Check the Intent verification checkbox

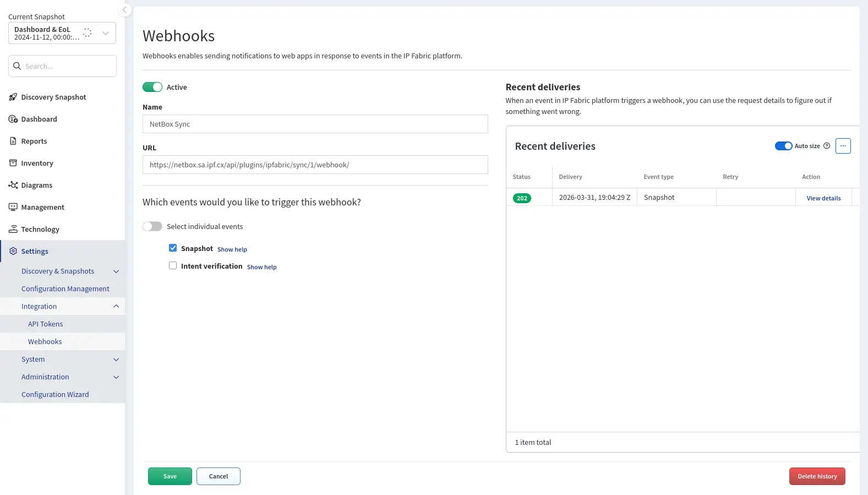point(173,266)
